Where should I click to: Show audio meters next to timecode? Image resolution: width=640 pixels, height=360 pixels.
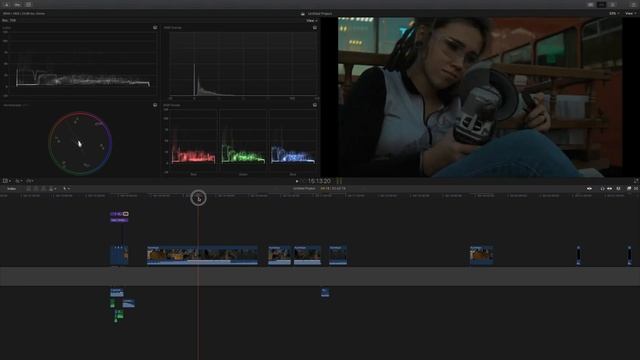coord(339,181)
